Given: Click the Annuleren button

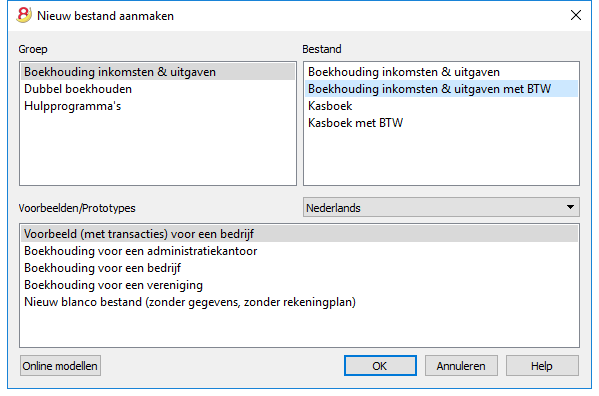Looking at the screenshot, I should [461, 366].
